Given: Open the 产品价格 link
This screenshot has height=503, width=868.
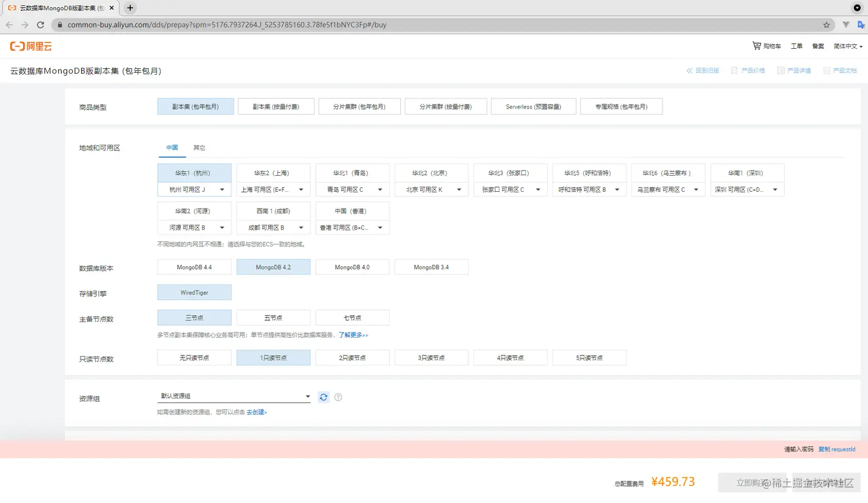Looking at the screenshot, I should pyautogui.click(x=748, y=71).
